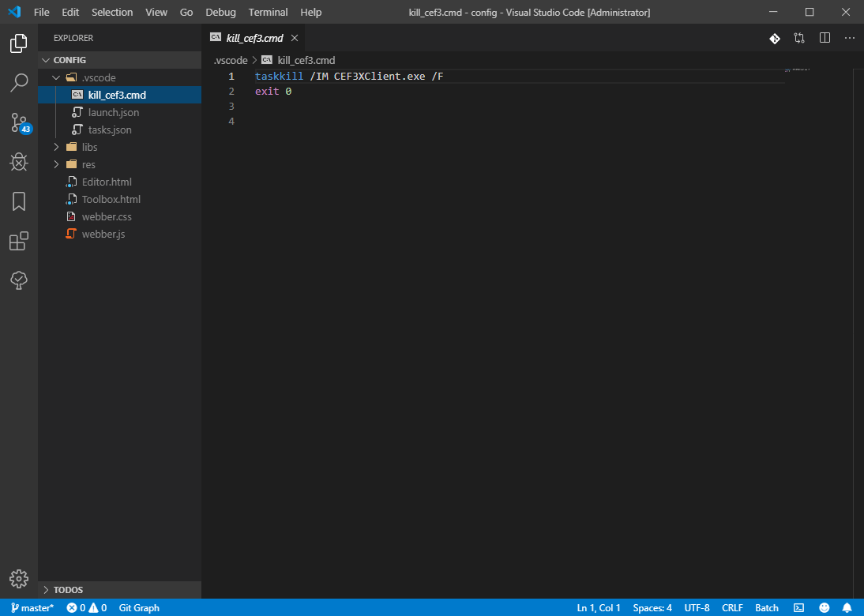Open Editor.html file
864x616 pixels.
tap(119, 182)
